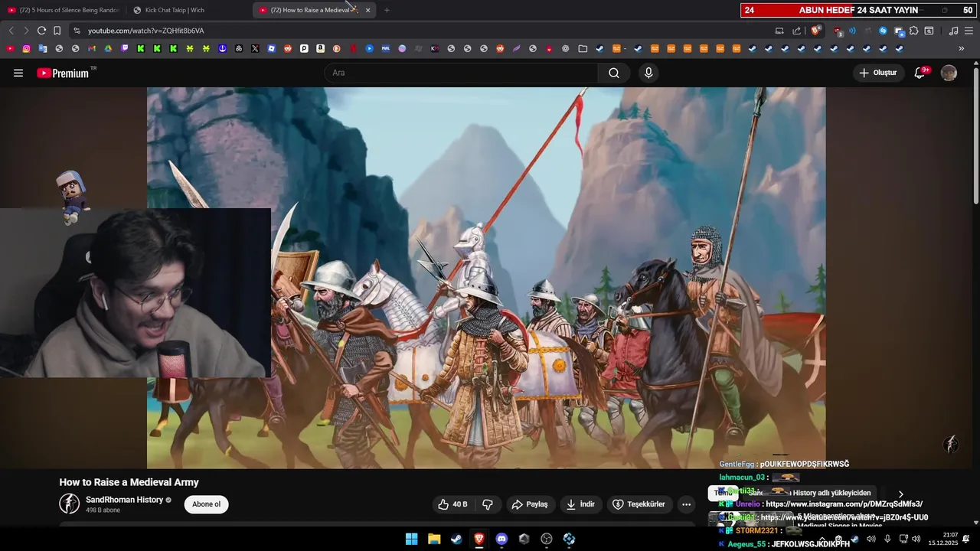
Task: Click the share page icon in address bar
Action: point(796,31)
